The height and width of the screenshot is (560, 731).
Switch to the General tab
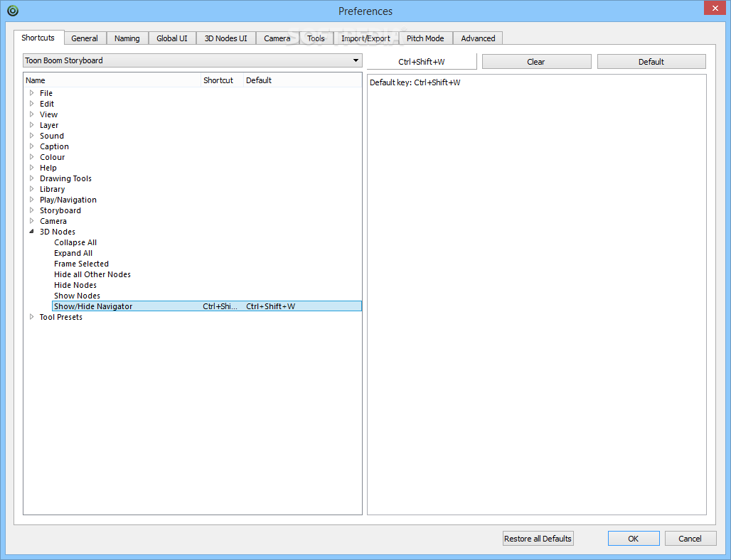tap(85, 38)
